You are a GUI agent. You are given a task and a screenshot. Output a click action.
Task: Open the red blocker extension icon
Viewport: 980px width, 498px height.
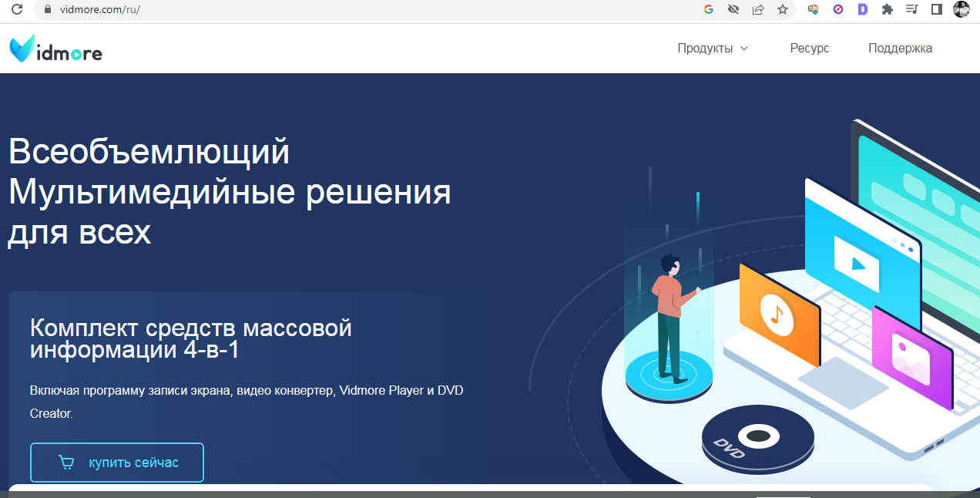[838, 9]
